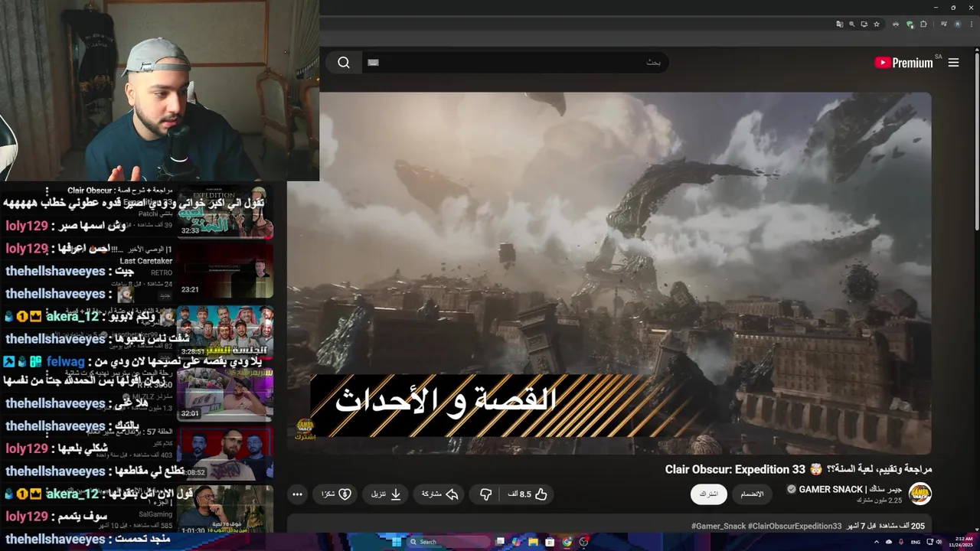The height and width of the screenshot is (551, 980).
Task: Click the الانضمام join button
Action: [x=752, y=494]
